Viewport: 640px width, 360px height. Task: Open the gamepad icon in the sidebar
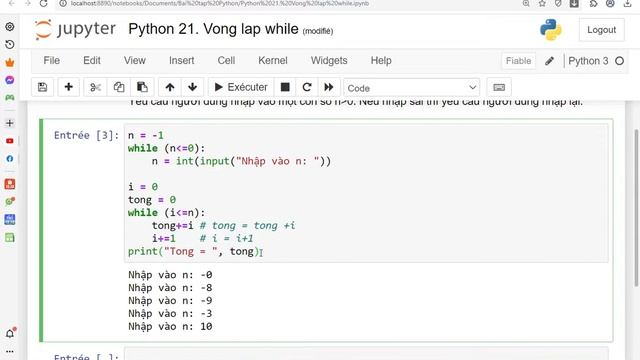click(x=10, y=98)
